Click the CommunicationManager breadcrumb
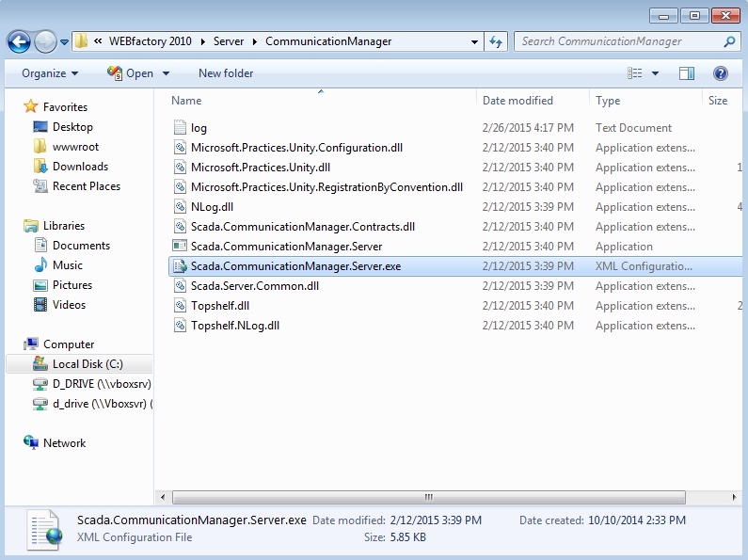This screenshot has width=748, height=560. click(328, 41)
